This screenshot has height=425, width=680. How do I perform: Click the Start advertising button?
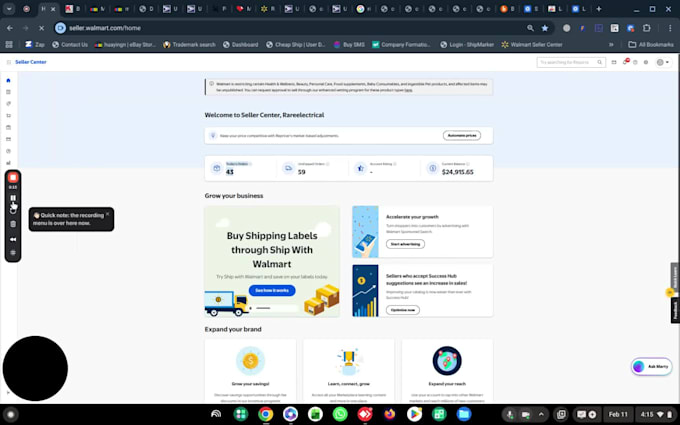pos(405,244)
